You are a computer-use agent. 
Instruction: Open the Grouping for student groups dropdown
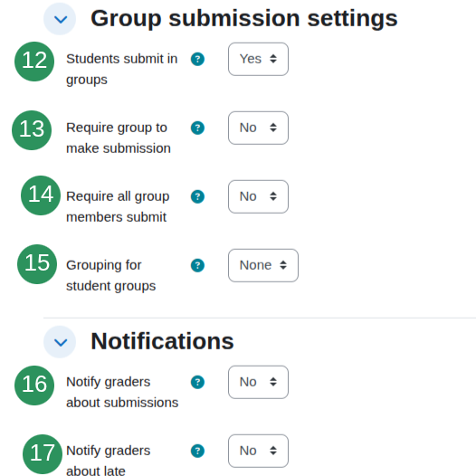(263, 265)
